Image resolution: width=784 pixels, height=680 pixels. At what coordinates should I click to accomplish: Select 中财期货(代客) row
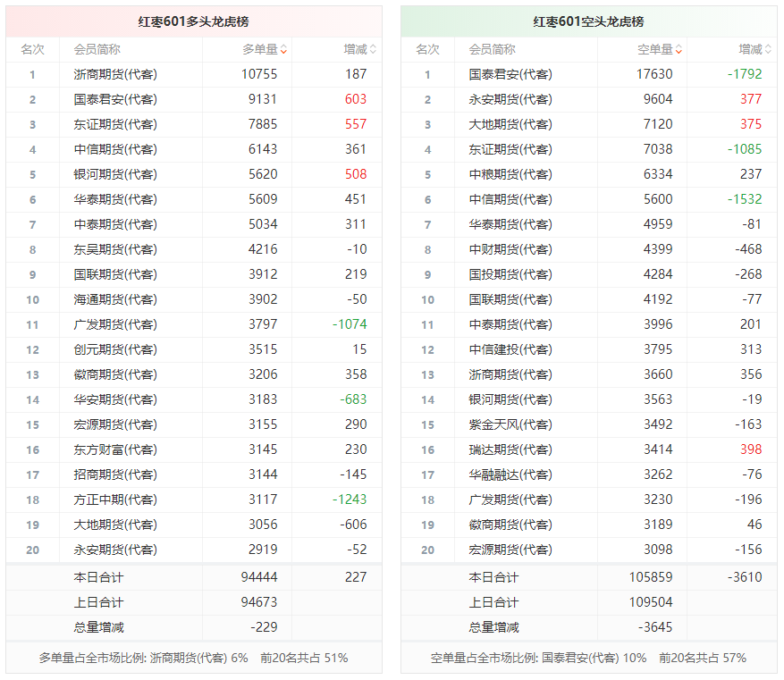point(589,249)
